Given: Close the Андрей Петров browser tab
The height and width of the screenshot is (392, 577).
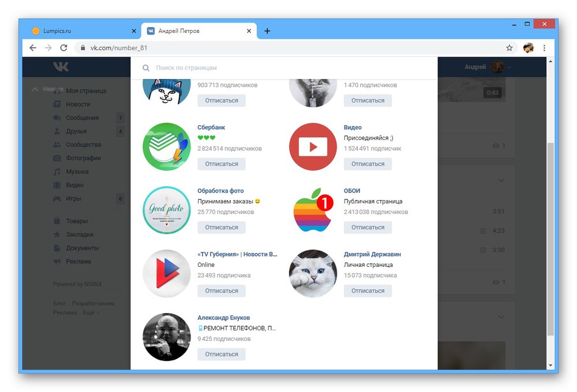Looking at the screenshot, I should [249, 31].
